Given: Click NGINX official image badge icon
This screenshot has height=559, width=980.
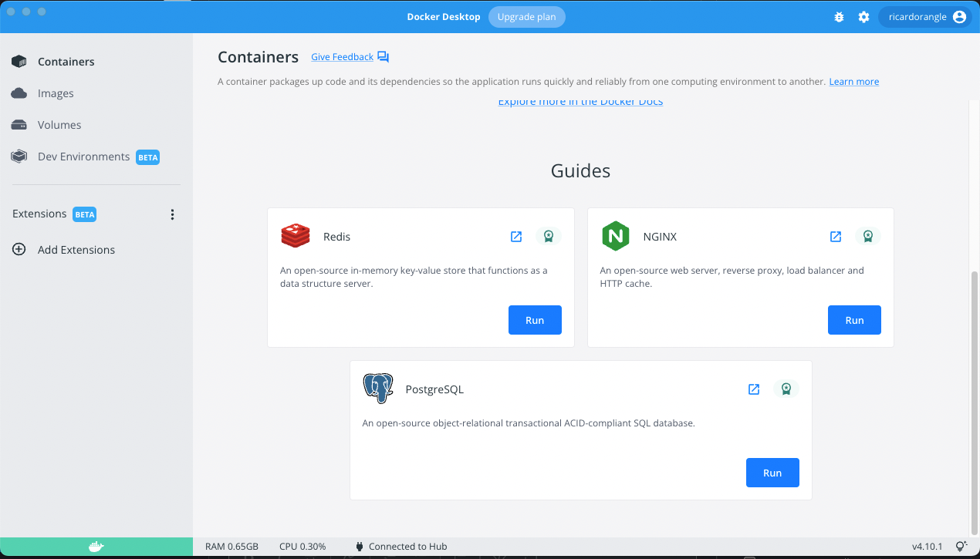Looking at the screenshot, I should [x=868, y=237].
